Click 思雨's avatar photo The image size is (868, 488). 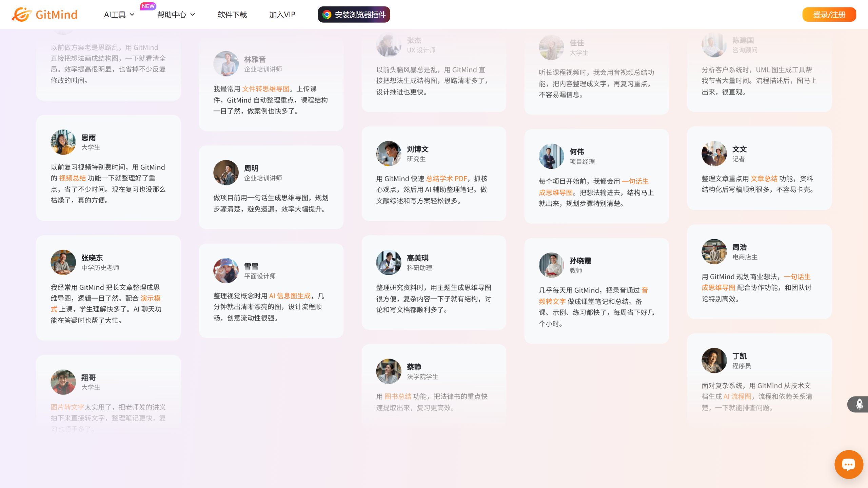click(x=63, y=142)
